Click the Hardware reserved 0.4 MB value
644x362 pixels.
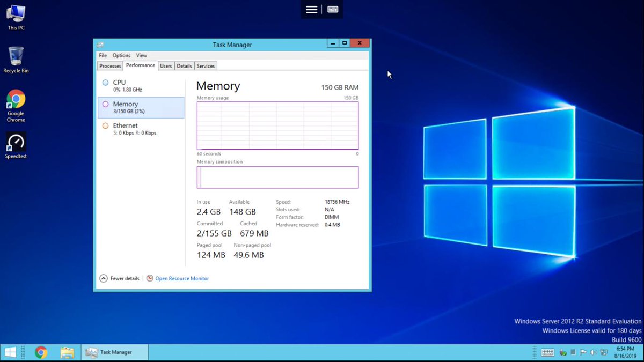click(x=332, y=225)
